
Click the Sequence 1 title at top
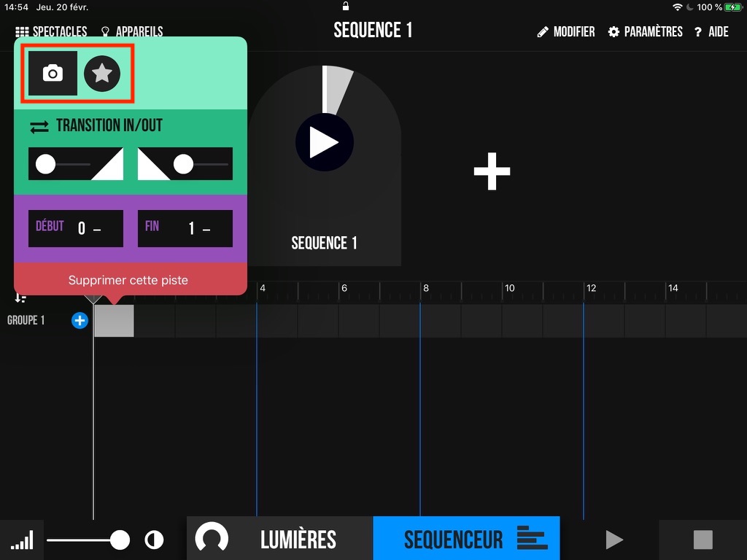(x=373, y=31)
